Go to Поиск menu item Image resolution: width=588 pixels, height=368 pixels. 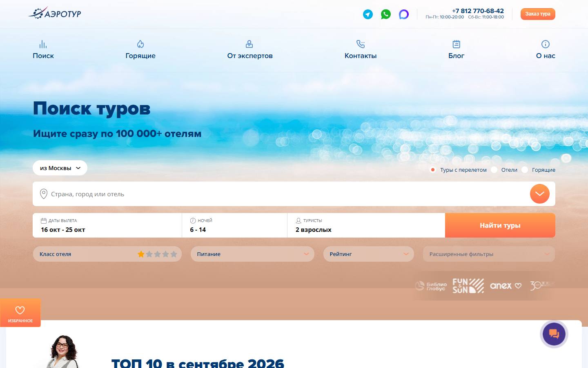43,56
